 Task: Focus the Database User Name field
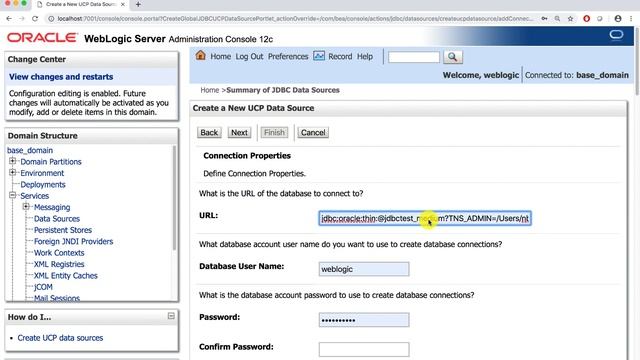(364, 269)
